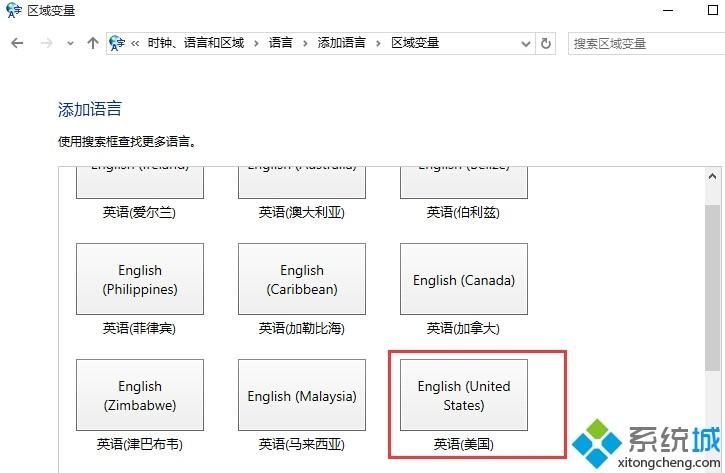Click 英语(加勒比海) label

pyautogui.click(x=301, y=328)
